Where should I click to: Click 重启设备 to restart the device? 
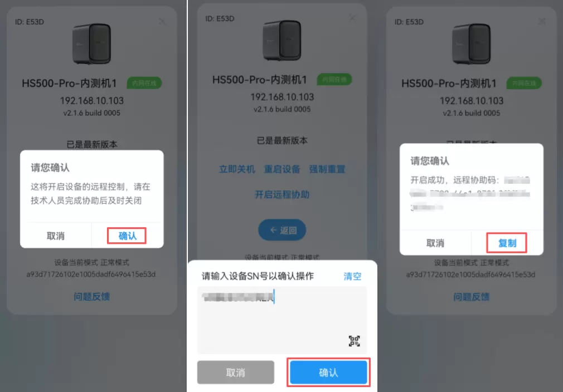tap(282, 169)
